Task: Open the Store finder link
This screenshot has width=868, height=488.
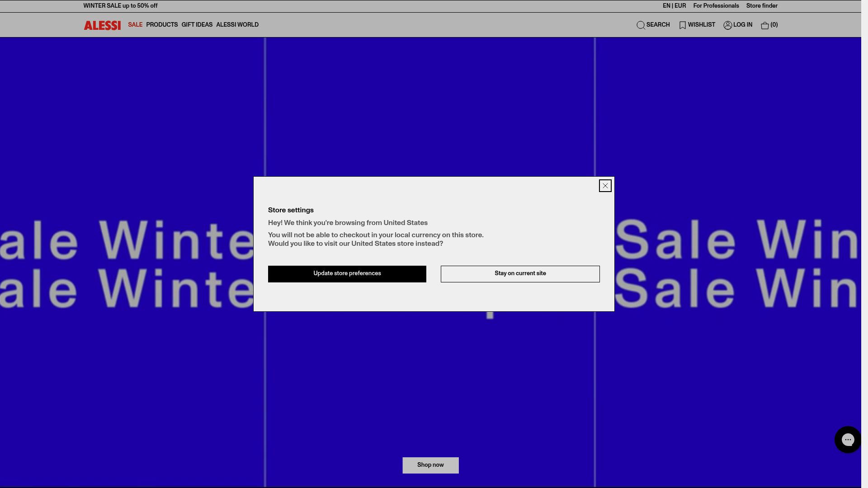Action: [762, 6]
